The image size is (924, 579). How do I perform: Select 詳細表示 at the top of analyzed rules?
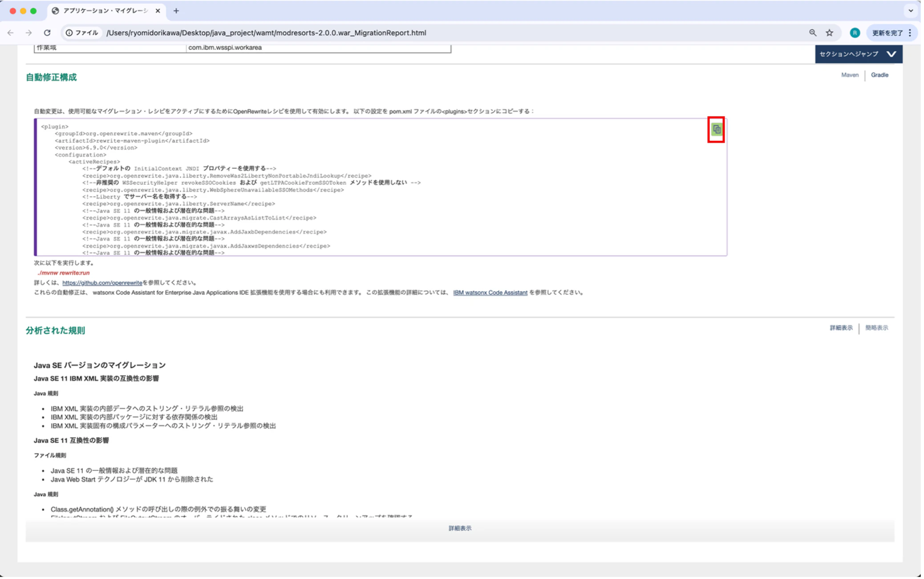point(841,328)
